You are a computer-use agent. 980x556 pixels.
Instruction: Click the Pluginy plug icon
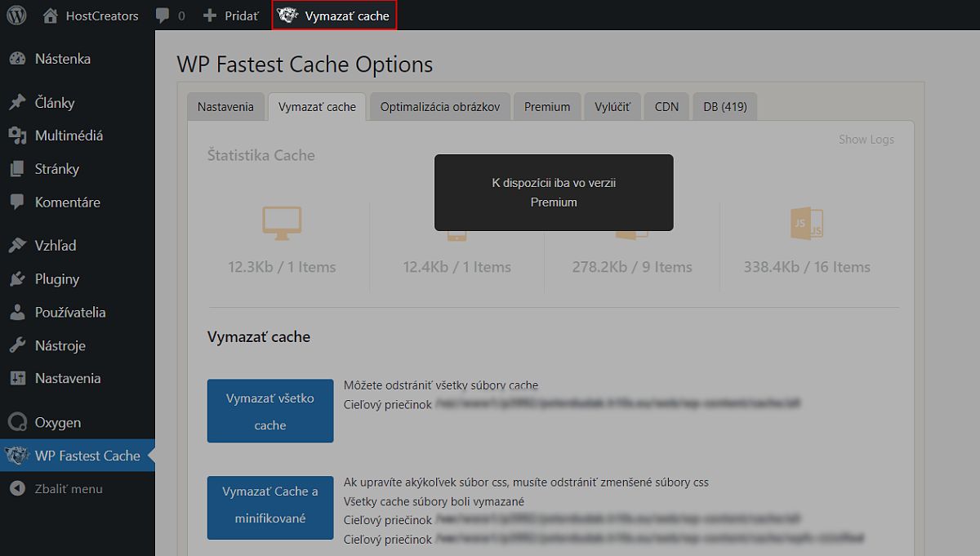[17, 279]
